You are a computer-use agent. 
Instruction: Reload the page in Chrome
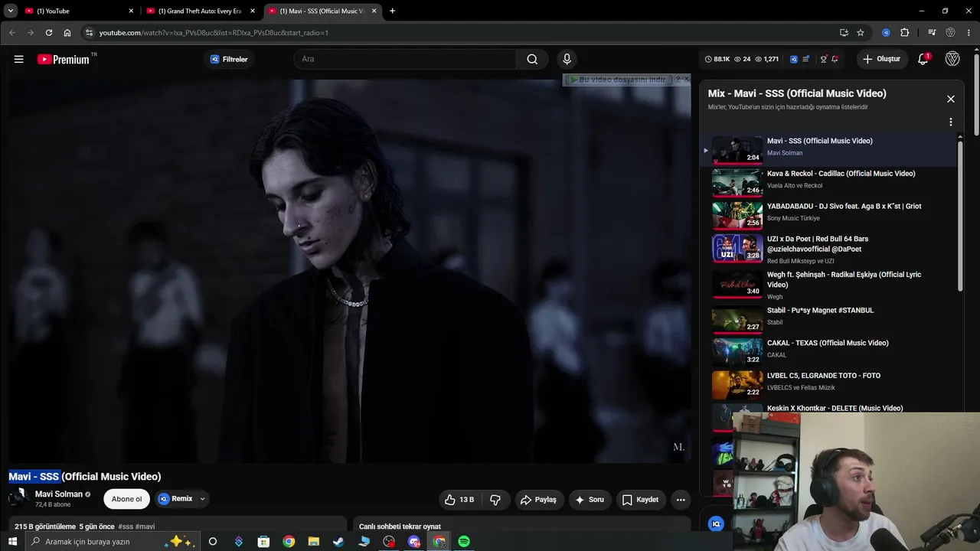point(49,33)
